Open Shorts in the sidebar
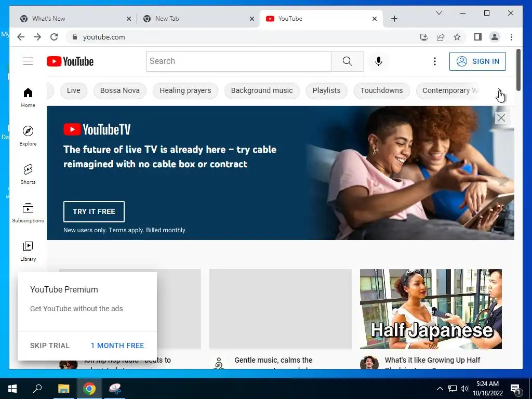 coord(28,174)
